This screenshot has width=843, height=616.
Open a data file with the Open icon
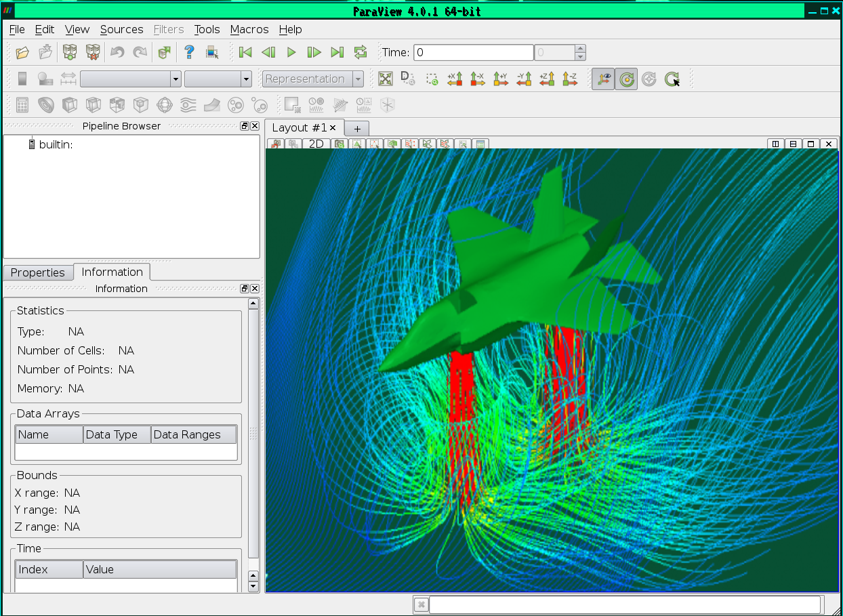[x=22, y=52]
